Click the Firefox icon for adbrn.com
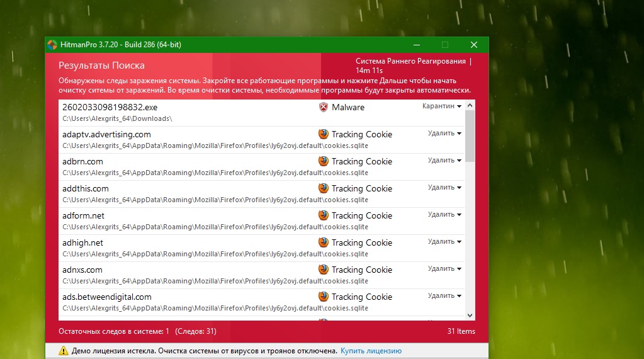644x359 pixels. 324,161
